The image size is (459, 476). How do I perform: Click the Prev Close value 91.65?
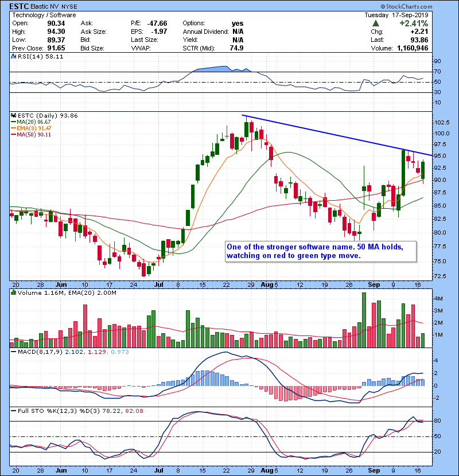point(56,48)
